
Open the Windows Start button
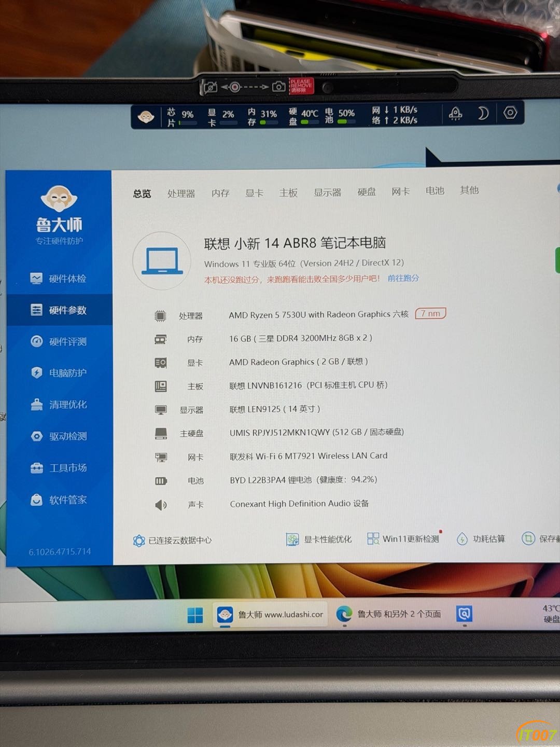click(195, 615)
